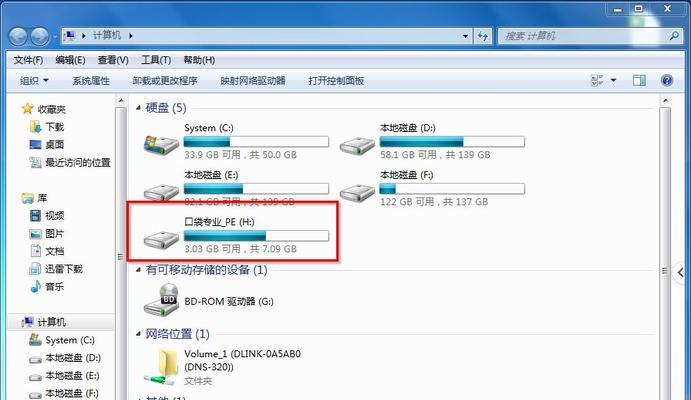
Task: Select 本地磁盘 (D:) in navigation tree
Action: tap(65, 358)
